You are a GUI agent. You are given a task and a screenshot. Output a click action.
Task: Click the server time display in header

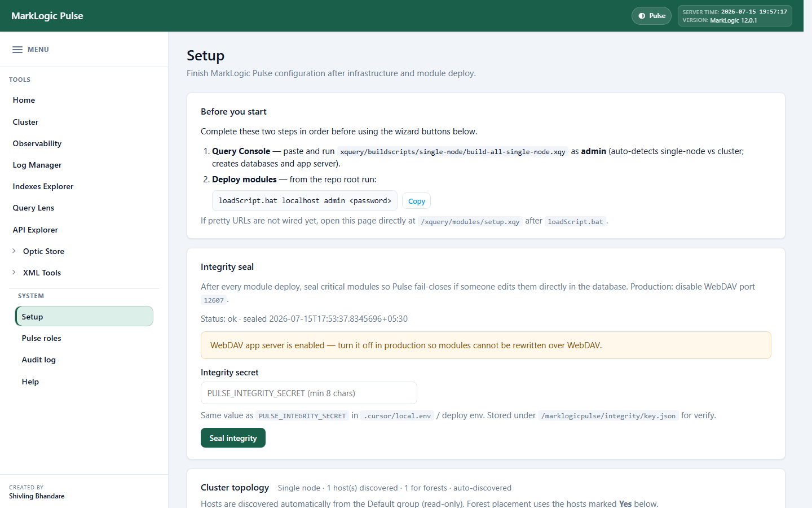735,12
